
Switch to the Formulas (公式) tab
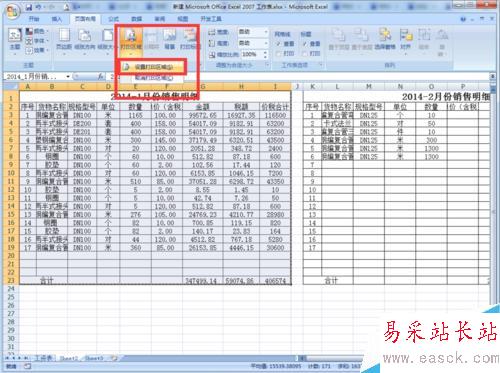(113, 19)
